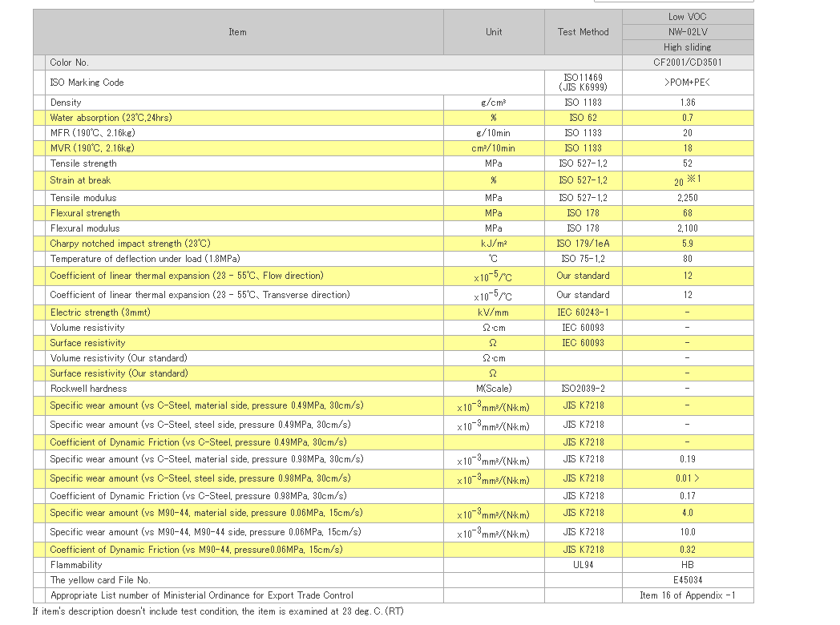Select color number 'CF2001/CD3501'
The height and width of the screenshot is (625, 840).
tap(688, 62)
